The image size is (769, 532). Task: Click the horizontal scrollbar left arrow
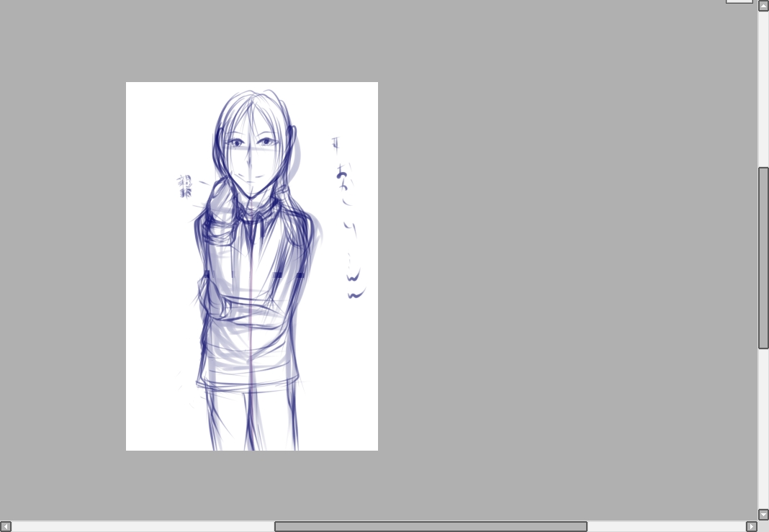[5, 527]
